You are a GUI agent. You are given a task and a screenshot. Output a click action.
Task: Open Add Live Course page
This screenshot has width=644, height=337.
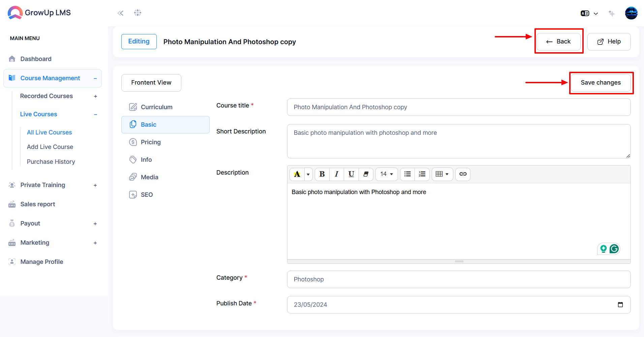click(x=50, y=147)
